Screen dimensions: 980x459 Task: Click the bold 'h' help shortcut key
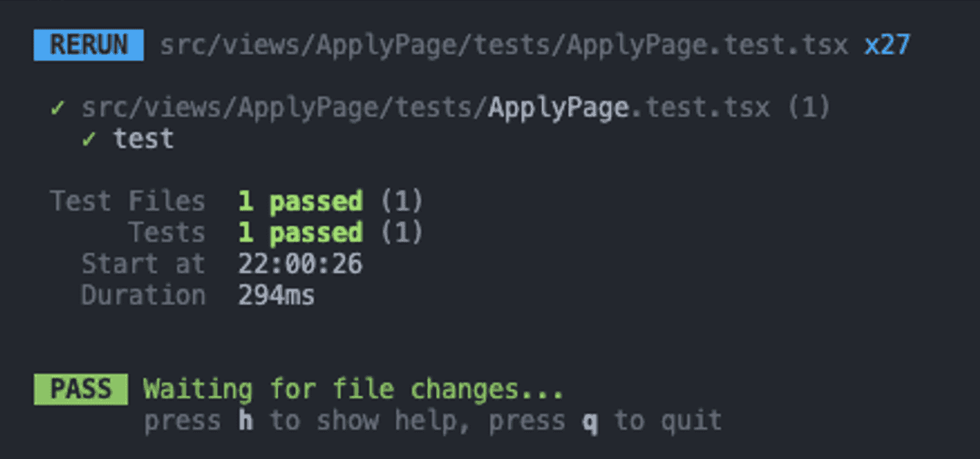(246, 421)
